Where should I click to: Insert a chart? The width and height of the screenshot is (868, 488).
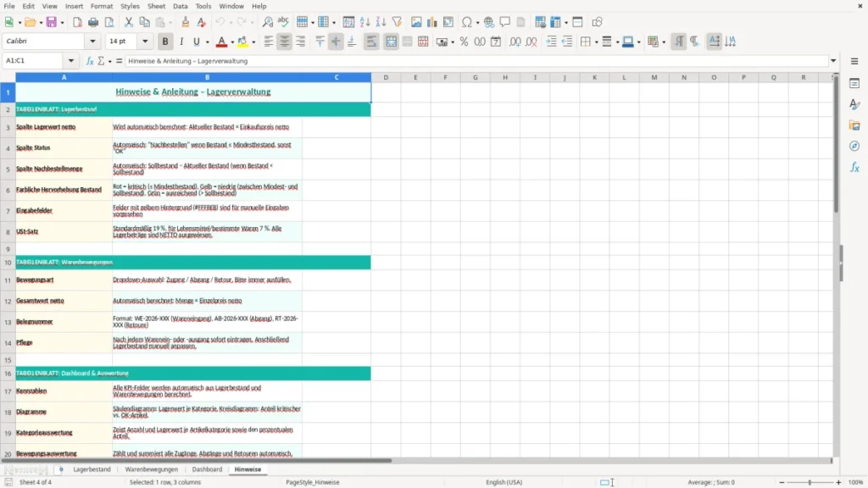click(432, 22)
